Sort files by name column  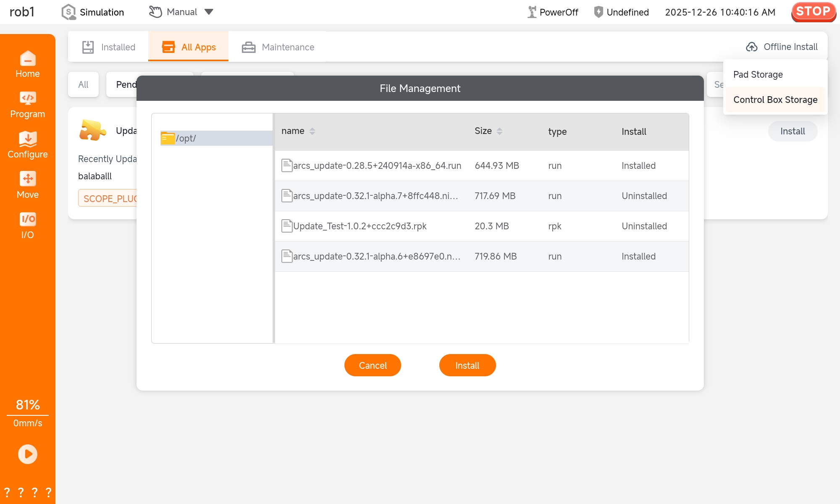point(312,131)
